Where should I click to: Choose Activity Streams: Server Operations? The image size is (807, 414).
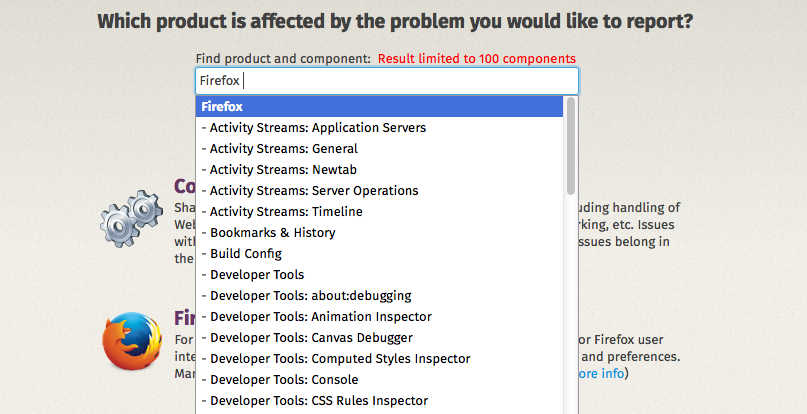coord(379,191)
